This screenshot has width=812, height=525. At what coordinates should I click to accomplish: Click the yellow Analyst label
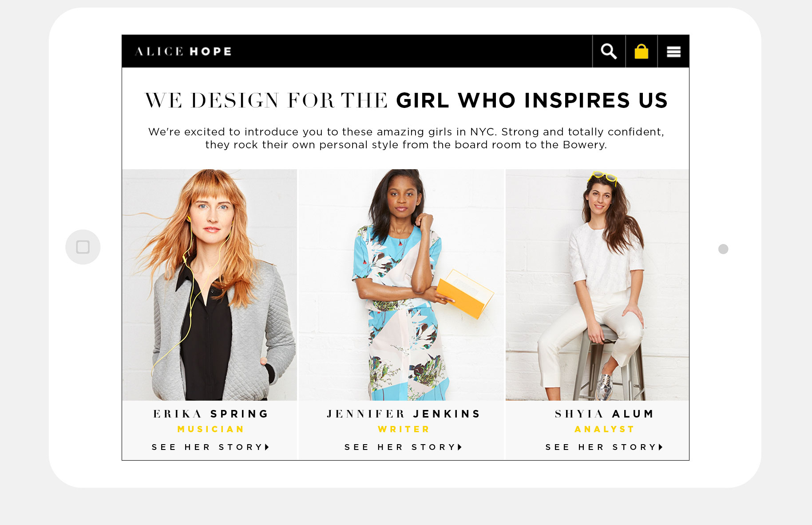click(x=604, y=430)
